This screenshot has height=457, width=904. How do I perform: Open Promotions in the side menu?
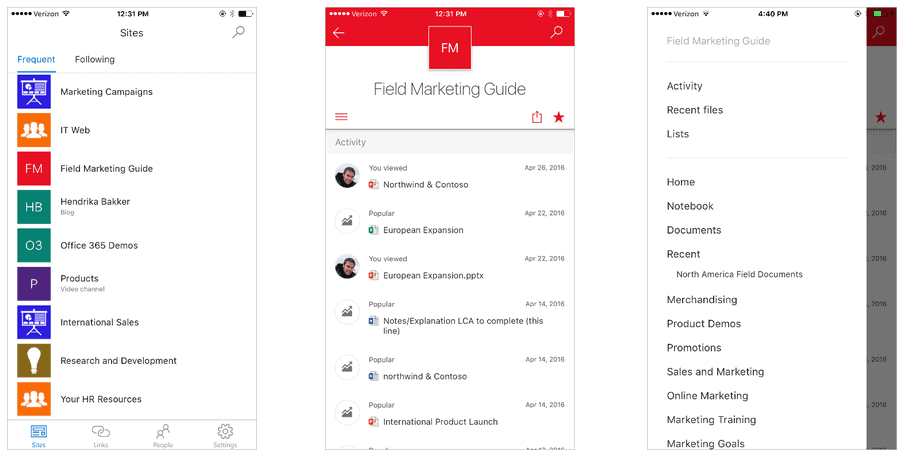coord(694,348)
